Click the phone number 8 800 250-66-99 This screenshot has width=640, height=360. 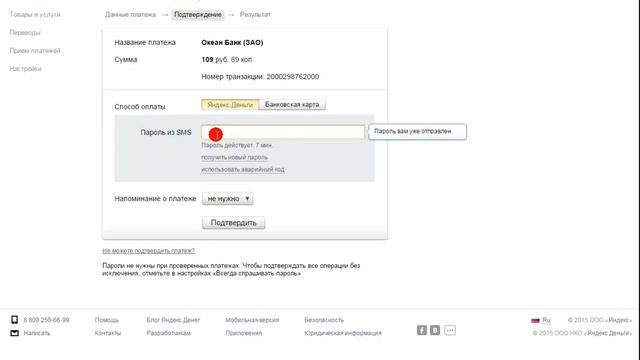[x=46, y=320]
